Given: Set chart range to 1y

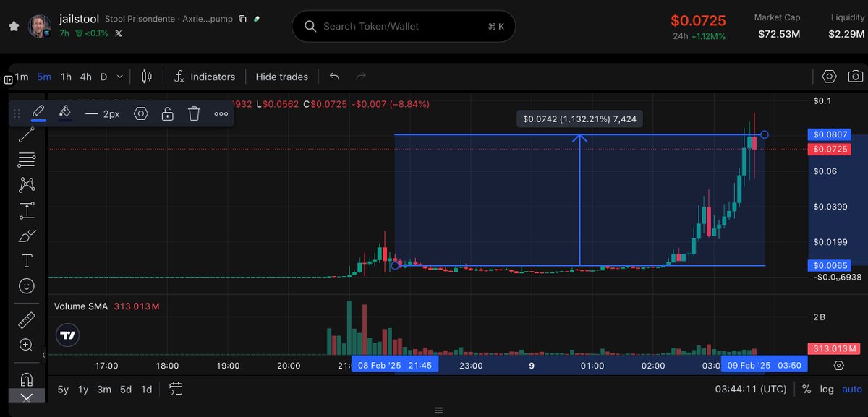Looking at the screenshot, I should pyautogui.click(x=83, y=390).
